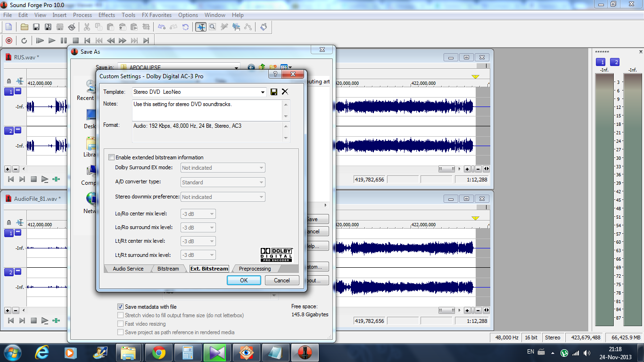Click the Stop button in transport bar

[x=75, y=41]
